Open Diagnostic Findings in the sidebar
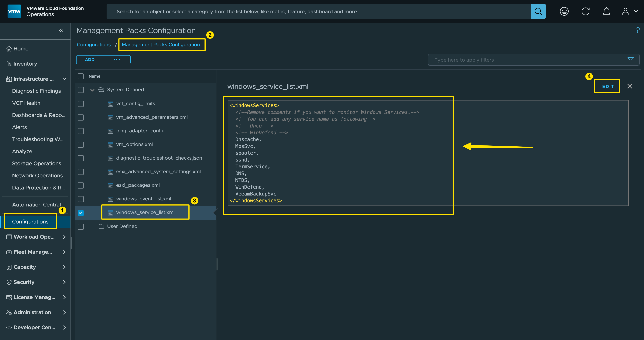This screenshot has height=340, width=644. (x=36, y=91)
